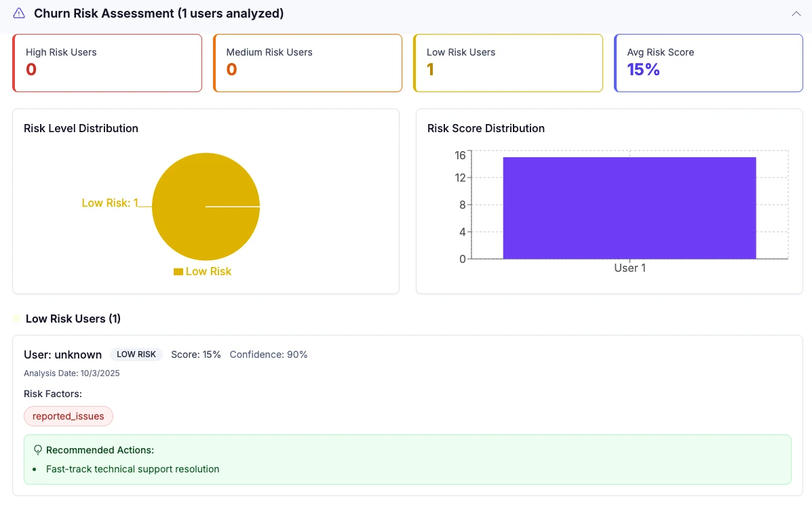Click the Low Risk legend swatch

(x=178, y=272)
